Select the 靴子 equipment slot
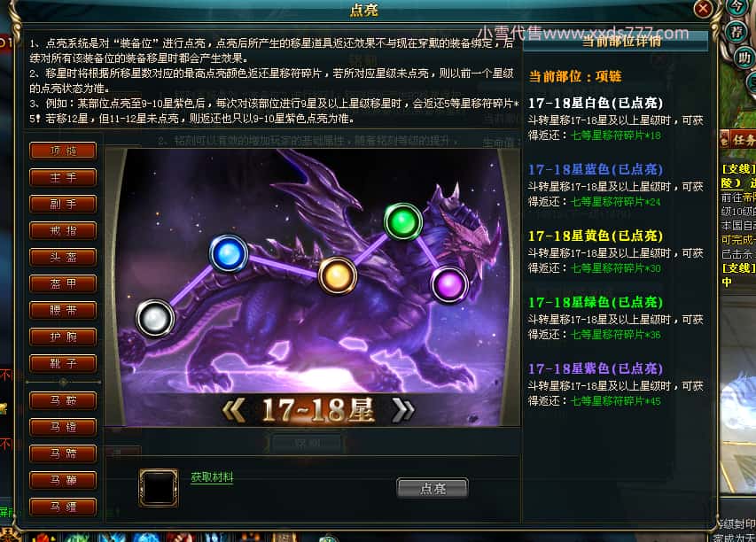Screen dimensions: 756x542 click(63, 363)
